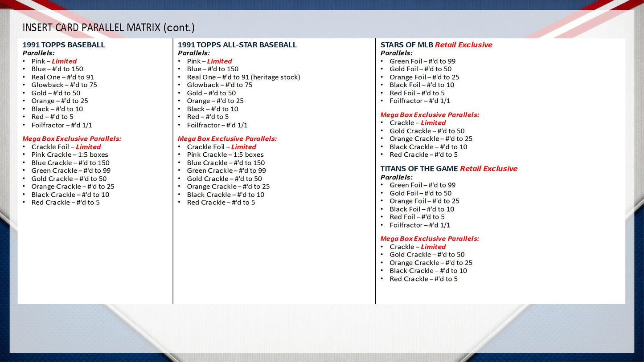Click "Glowback – #'d to 75" in All-Star Baseball
This screenshot has width=644, height=362.
pos(220,85)
